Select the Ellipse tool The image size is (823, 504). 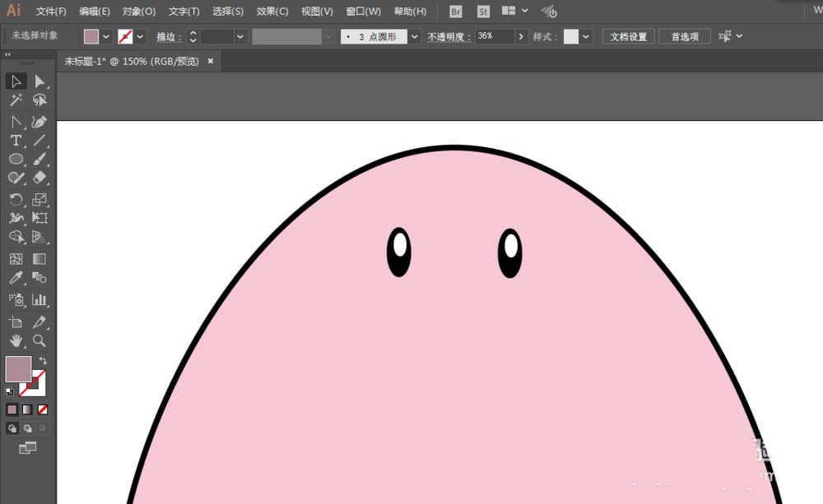pos(16,159)
